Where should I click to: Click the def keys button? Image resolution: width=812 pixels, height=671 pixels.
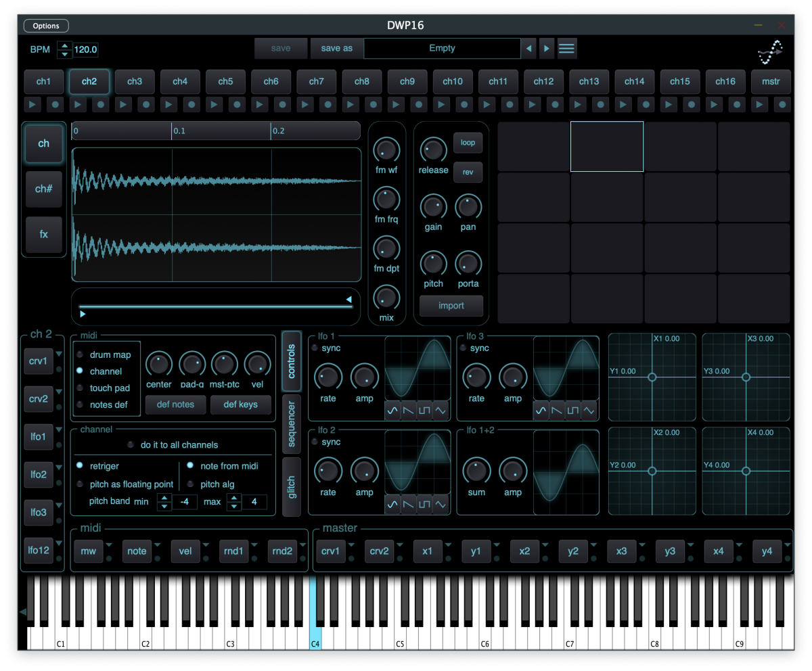point(240,404)
